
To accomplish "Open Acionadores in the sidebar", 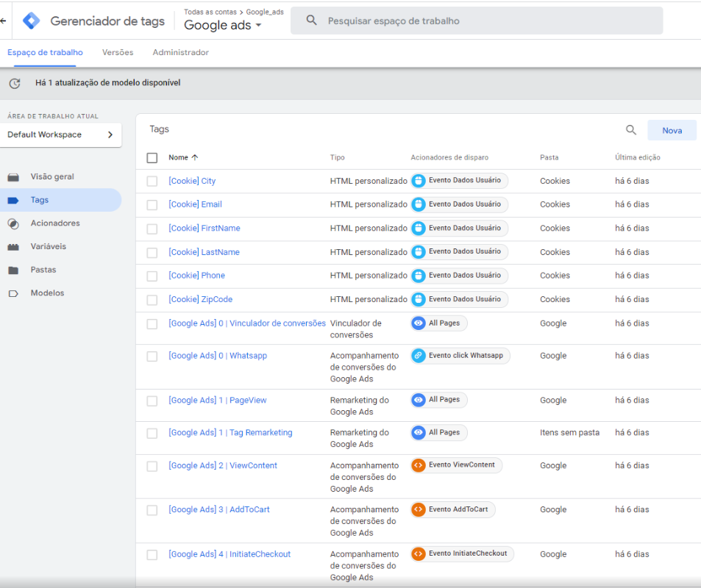I will (x=54, y=223).
